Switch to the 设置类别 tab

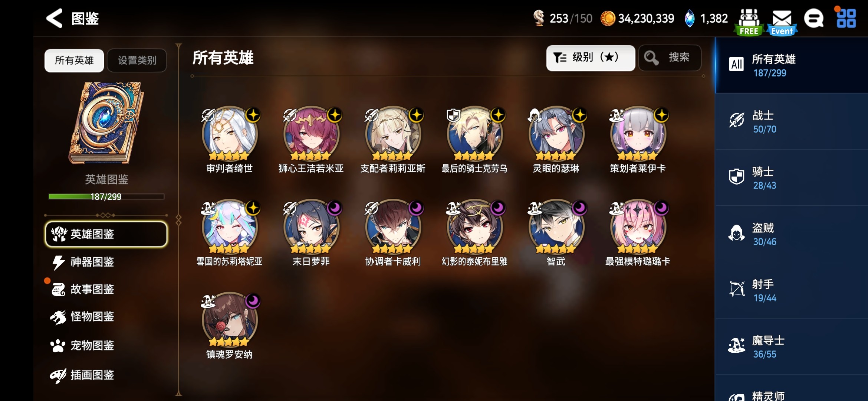pos(137,60)
